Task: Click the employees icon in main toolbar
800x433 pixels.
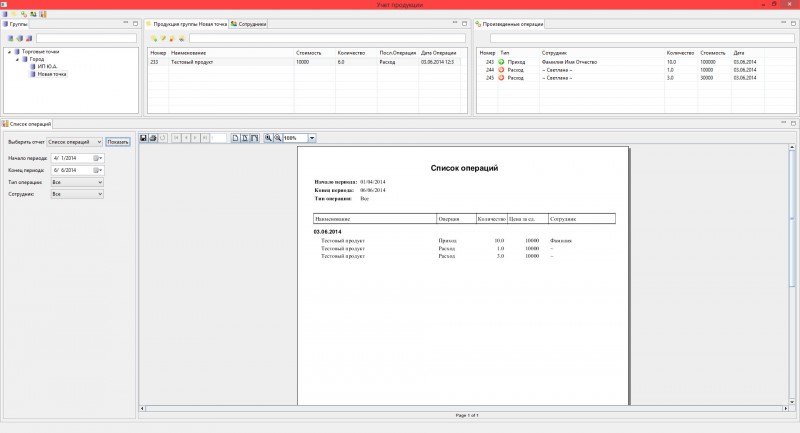Action: [33, 14]
